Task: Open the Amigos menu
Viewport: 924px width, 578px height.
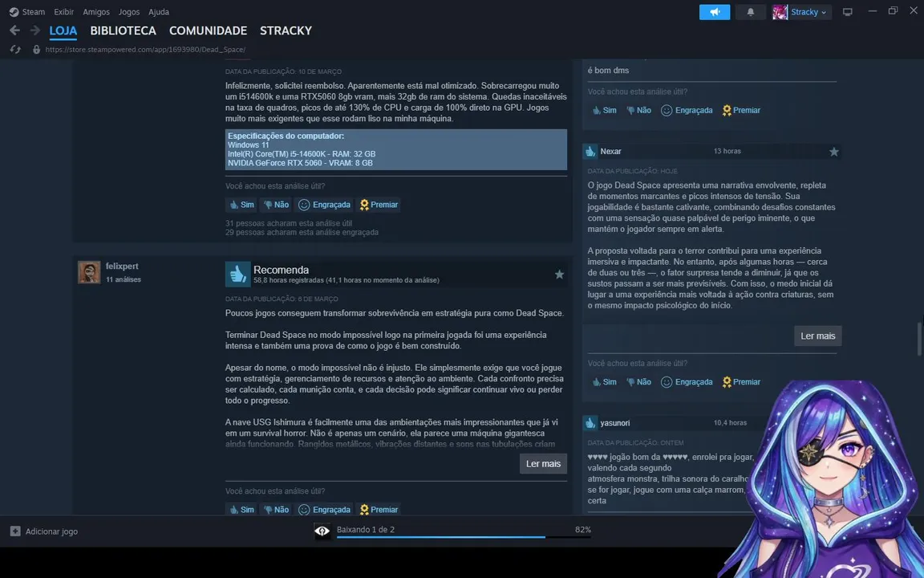Action: point(96,12)
